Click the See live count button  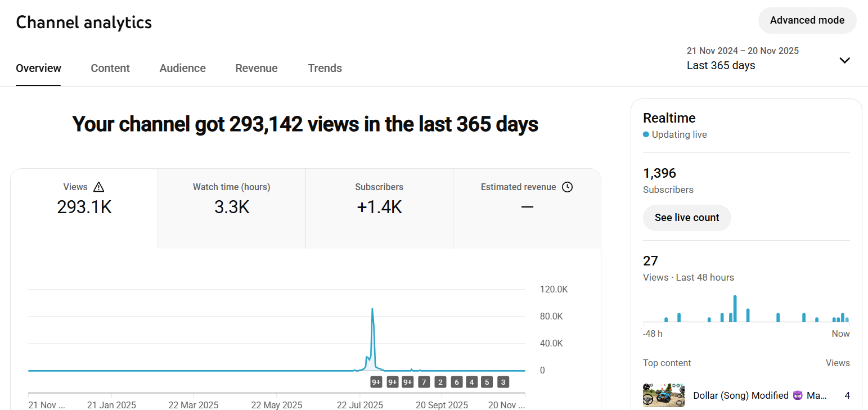point(687,218)
